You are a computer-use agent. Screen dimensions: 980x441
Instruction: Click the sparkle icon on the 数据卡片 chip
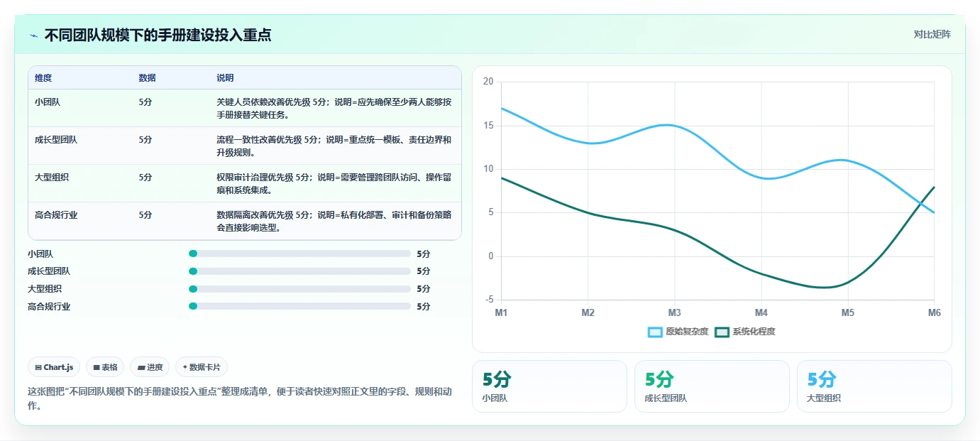coord(185,367)
